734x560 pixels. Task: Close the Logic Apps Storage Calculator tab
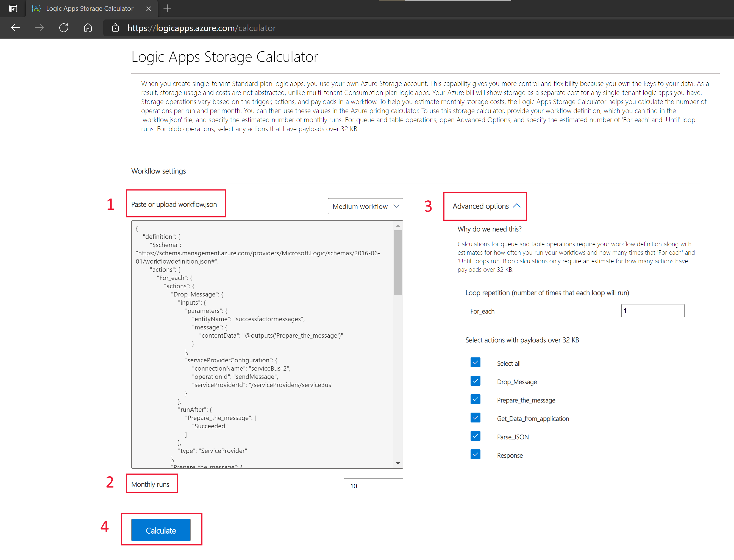148,9
